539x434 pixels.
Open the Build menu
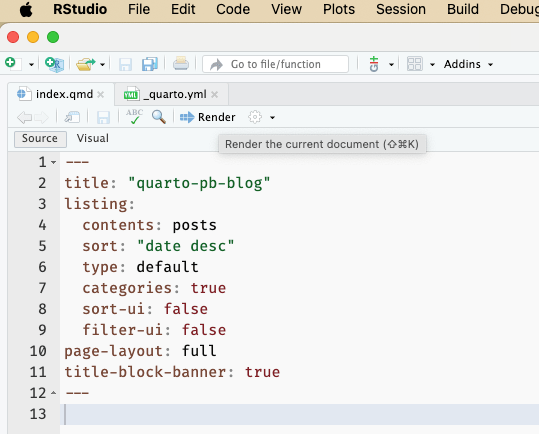463,9
